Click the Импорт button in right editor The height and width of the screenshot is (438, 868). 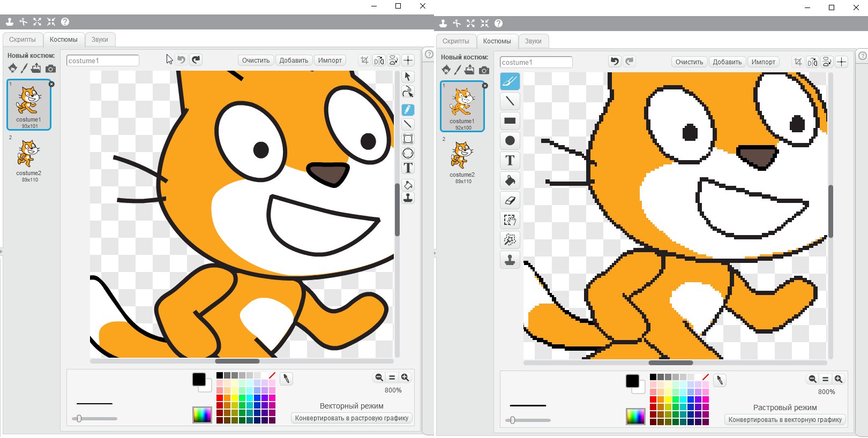tap(763, 62)
